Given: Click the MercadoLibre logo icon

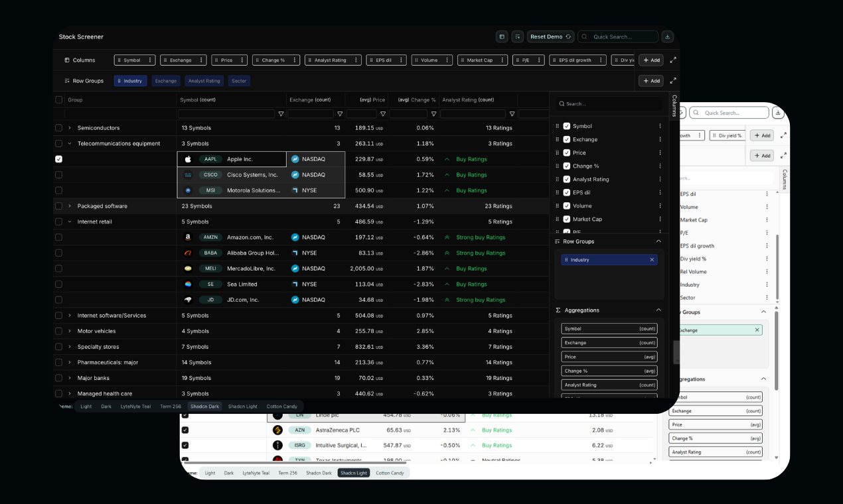Looking at the screenshot, I should (188, 269).
